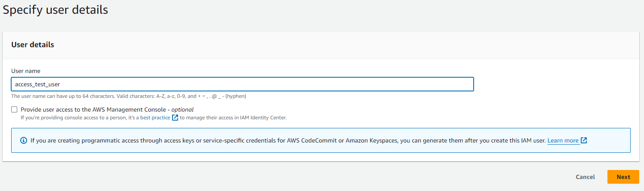Cancel the user creation
Image resolution: width=644 pixels, height=191 pixels.
[585, 177]
